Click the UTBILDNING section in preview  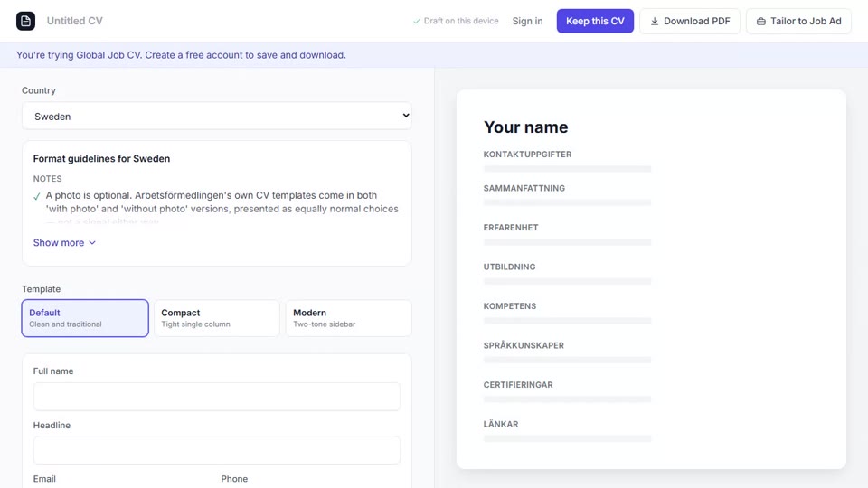[509, 267]
